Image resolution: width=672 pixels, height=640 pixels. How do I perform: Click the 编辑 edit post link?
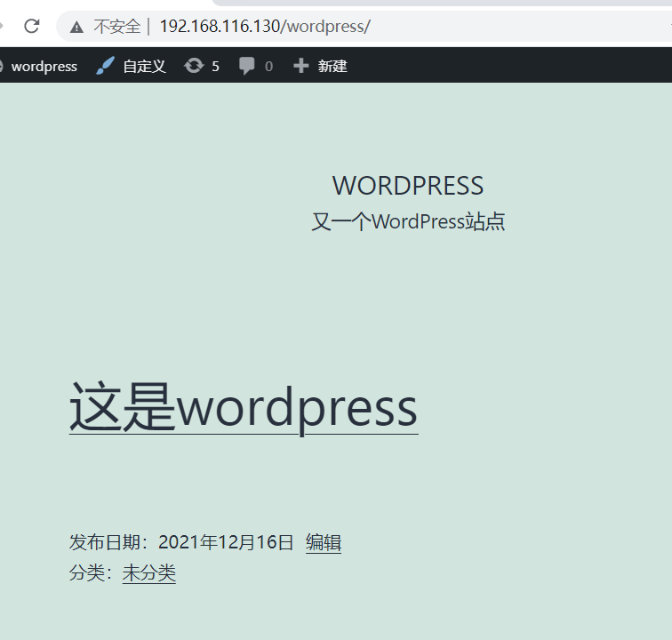tap(324, 542)
